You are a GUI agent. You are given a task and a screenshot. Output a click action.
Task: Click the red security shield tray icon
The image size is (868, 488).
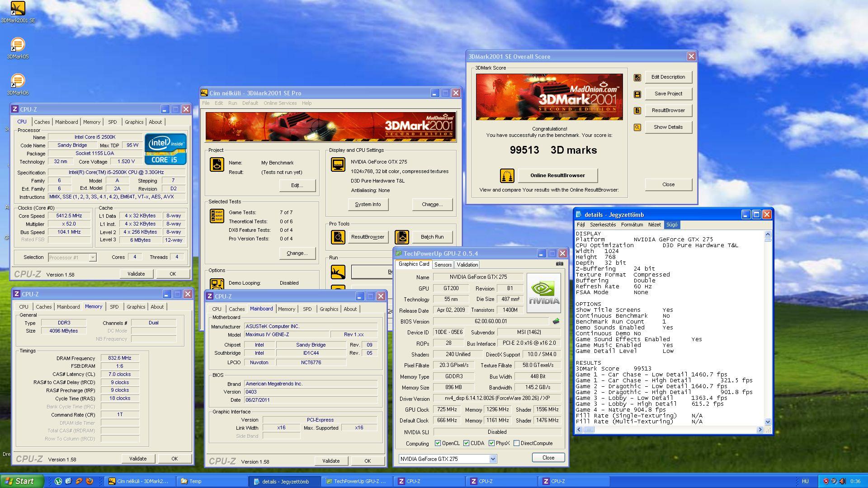pyautogui.click(x=826, y=481)
